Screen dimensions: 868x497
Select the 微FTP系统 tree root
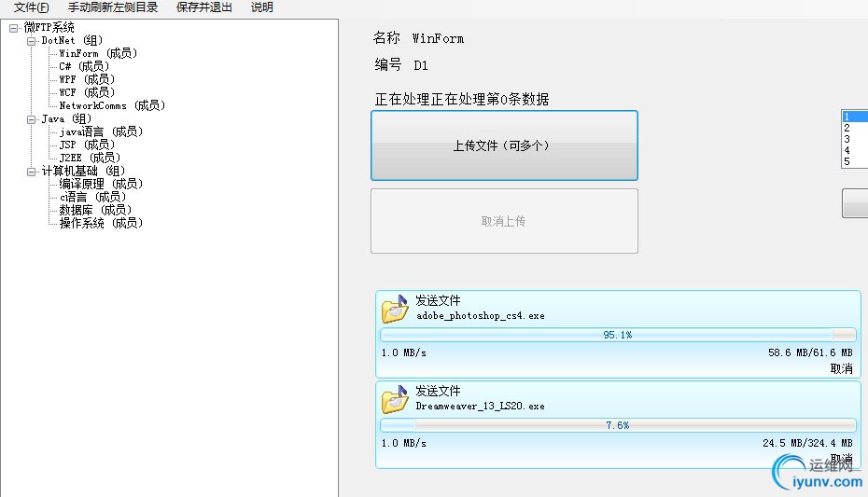49,28
